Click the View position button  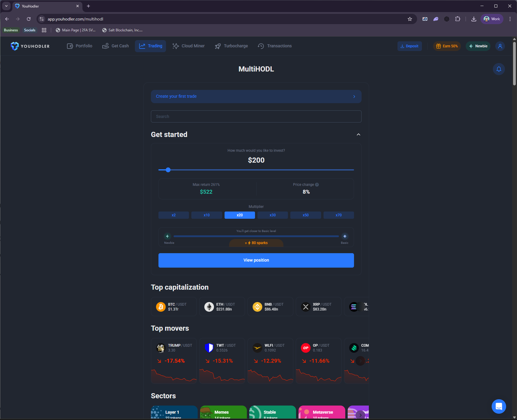click(256, 260)
